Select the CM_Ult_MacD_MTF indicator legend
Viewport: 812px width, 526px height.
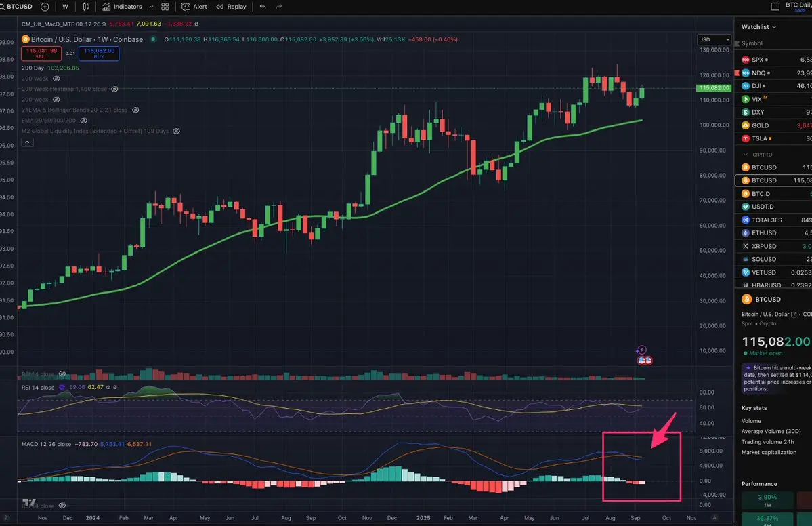(63, 24)
